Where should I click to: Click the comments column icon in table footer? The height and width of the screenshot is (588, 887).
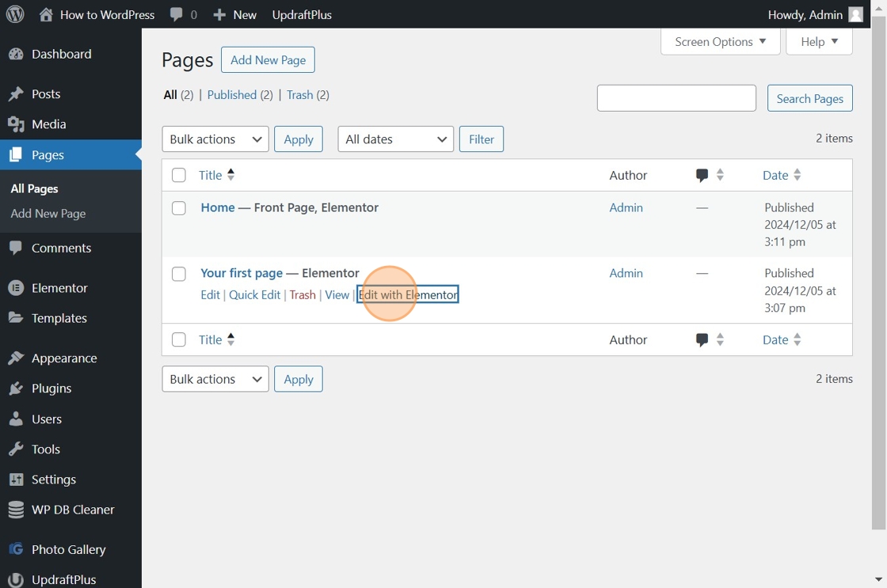pyautogui.click(x=702, y=340)
